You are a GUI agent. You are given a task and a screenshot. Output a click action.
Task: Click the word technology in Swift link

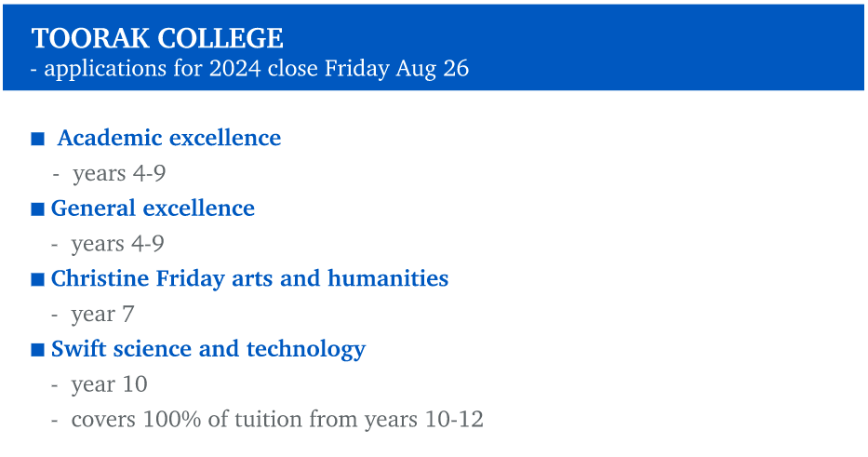click(x=306, y=349)
